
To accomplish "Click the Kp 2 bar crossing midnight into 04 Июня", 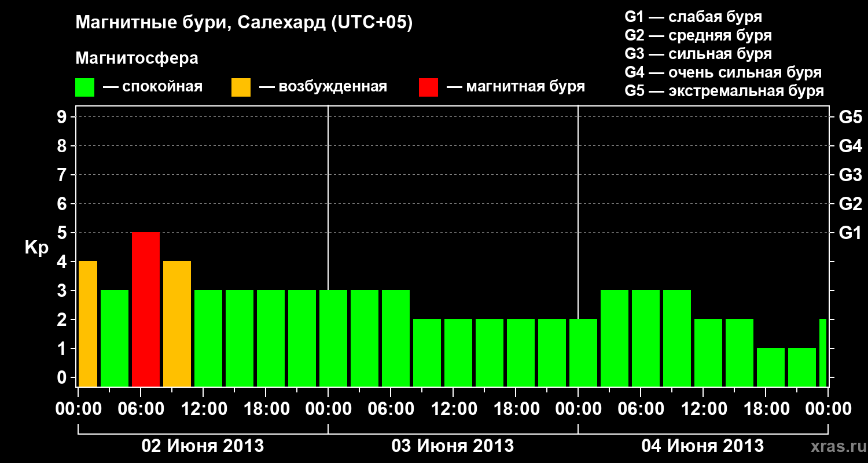I will point(583,352).
